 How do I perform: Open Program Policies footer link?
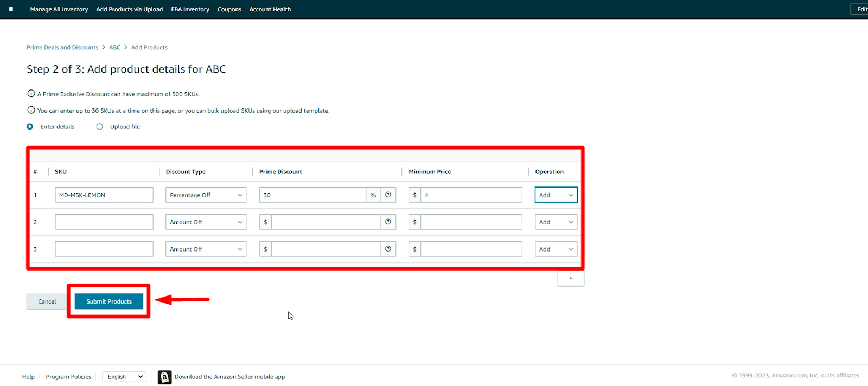(x=68, y=377)
